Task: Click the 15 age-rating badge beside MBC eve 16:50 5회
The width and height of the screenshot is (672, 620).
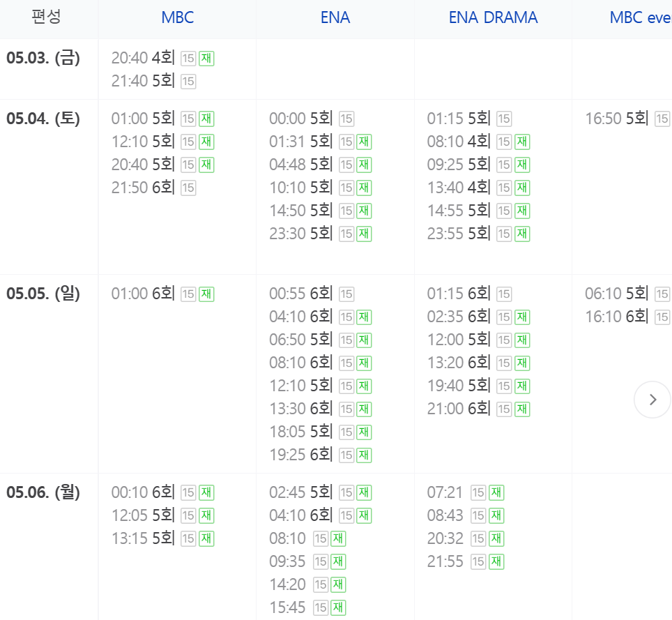Action: click(x=662, y=119)
